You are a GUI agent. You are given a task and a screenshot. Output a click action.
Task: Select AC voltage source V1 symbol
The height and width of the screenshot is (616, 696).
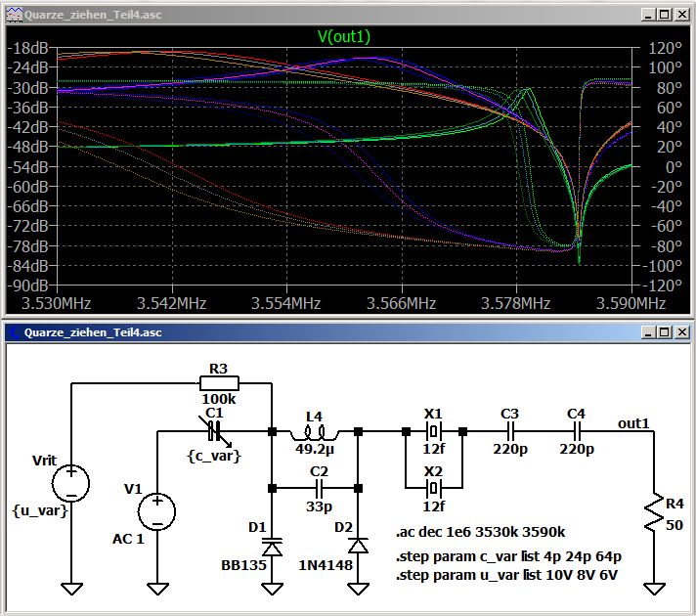[157, 511]
